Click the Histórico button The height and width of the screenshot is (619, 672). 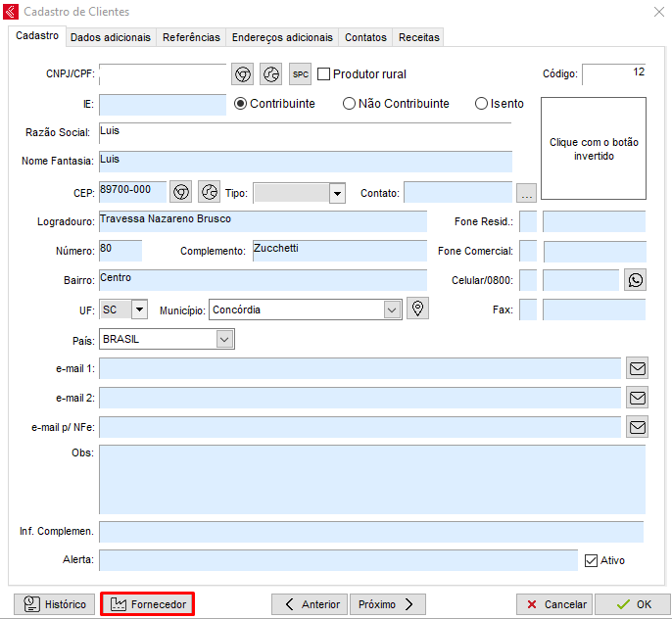coord(55,604)
